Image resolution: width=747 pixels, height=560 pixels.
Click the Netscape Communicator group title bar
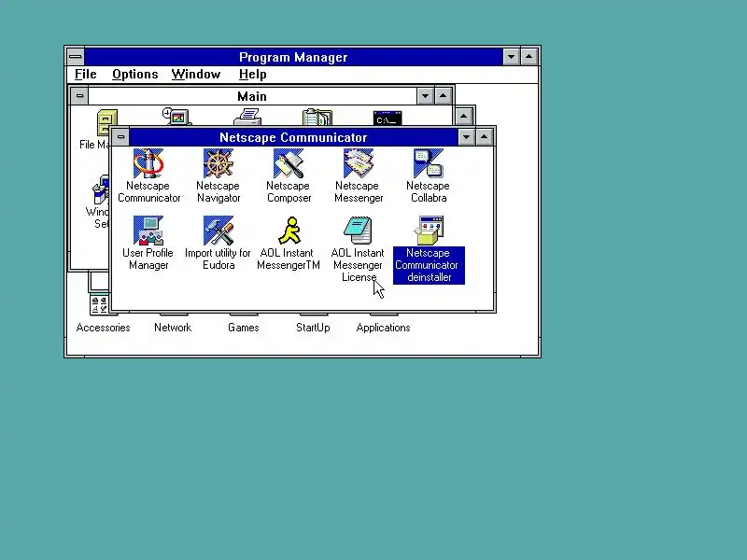click(x=293, y=137)
